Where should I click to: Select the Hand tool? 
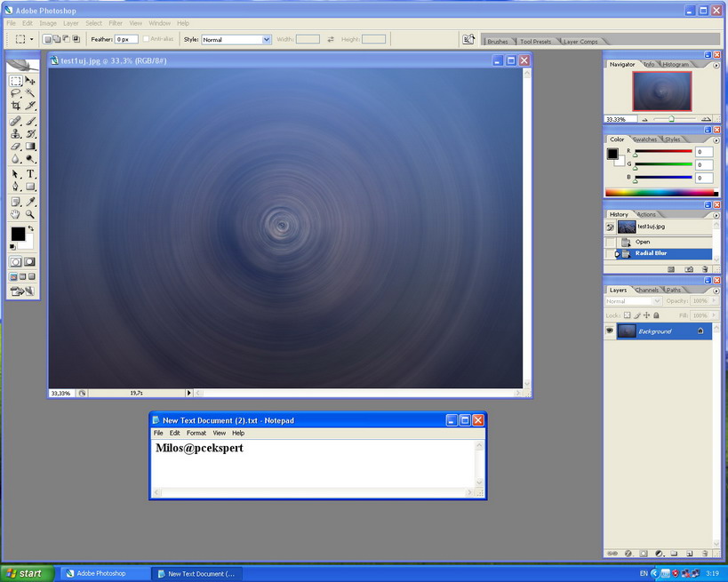[16, 214]
